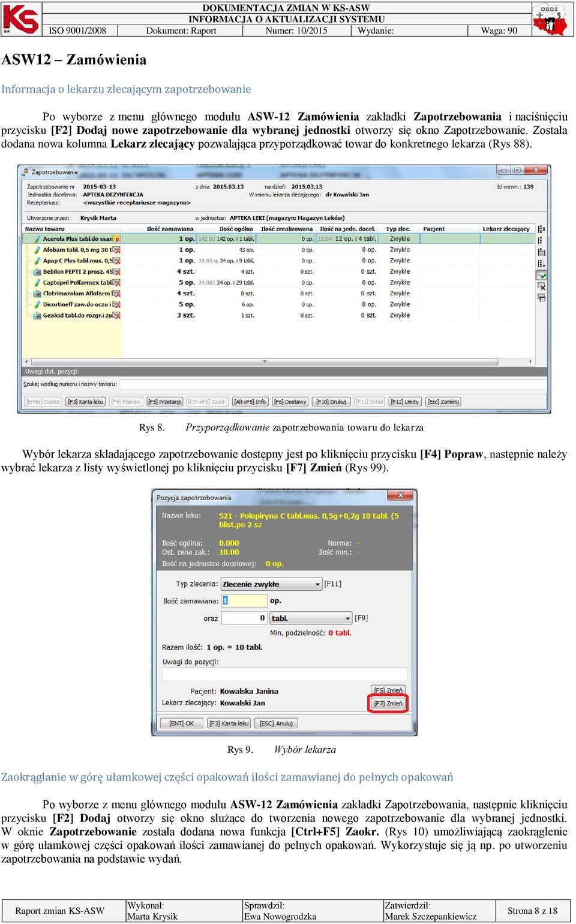Click [F3] Karta leku in Zapotrzebowanie window
This screenshot has width=576, height=924.
(x=85, y=402)
